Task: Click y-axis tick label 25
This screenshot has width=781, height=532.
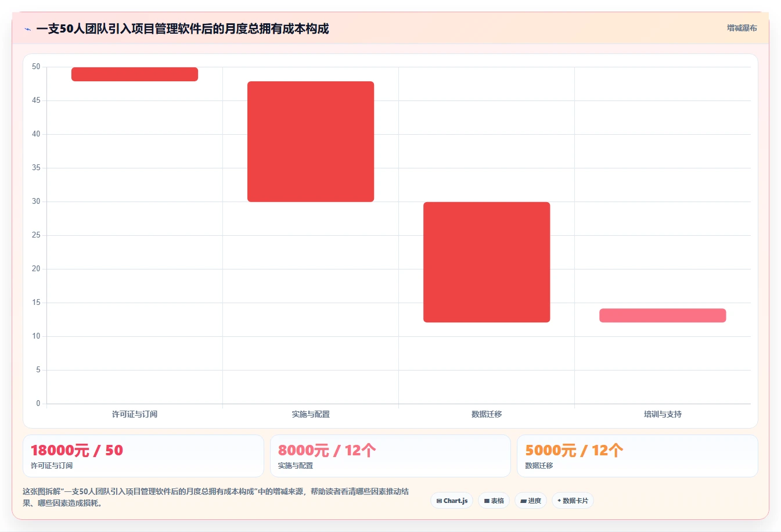Action: pyautogui.click(x=36, y=235)
